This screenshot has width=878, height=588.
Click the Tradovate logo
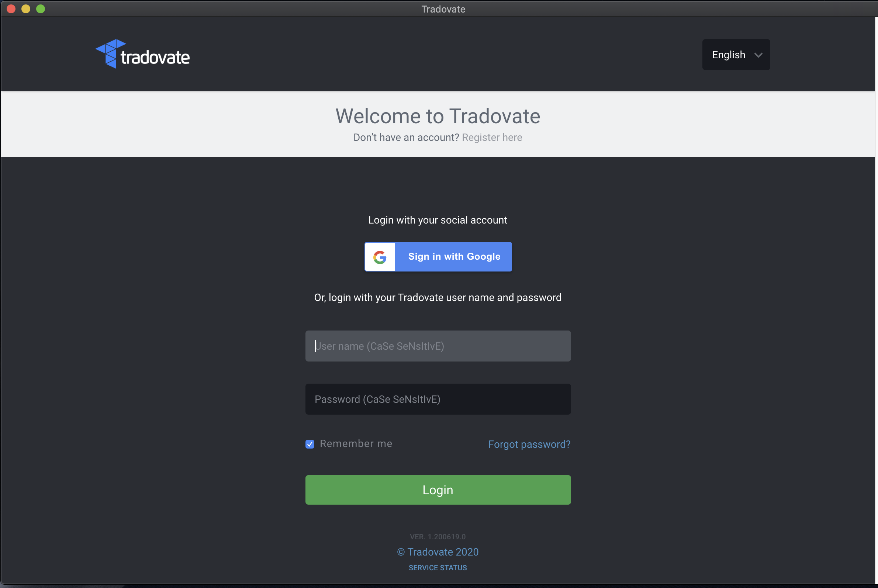click(x=142, y=54)
